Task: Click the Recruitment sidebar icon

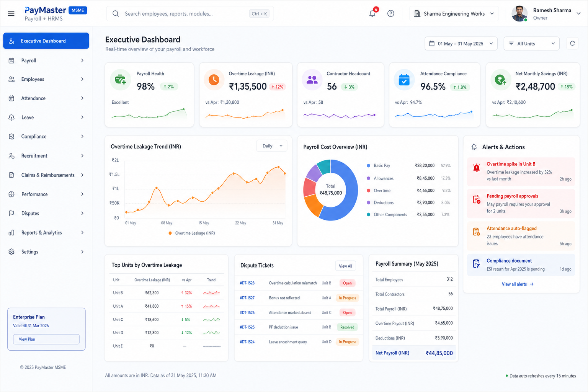Action: pos(11,156)
